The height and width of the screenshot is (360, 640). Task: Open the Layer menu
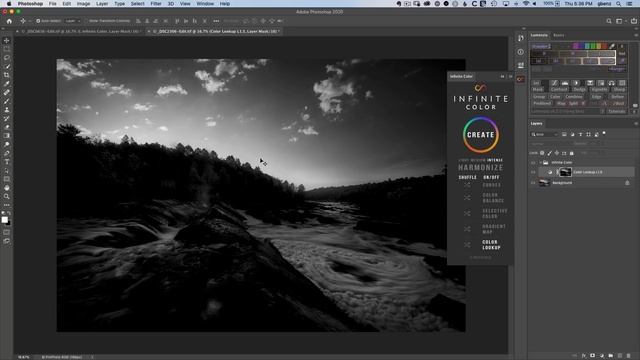[x=102, y=4]
